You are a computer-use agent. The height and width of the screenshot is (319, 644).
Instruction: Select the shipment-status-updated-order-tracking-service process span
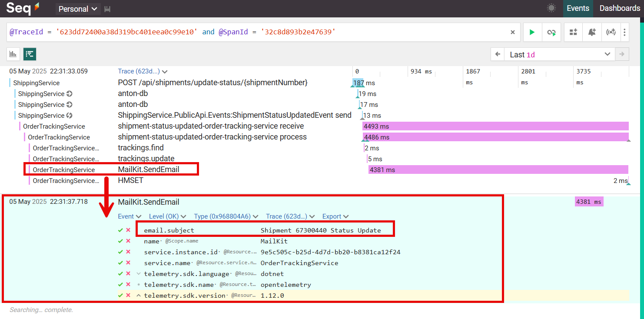(x=212, y=137)
